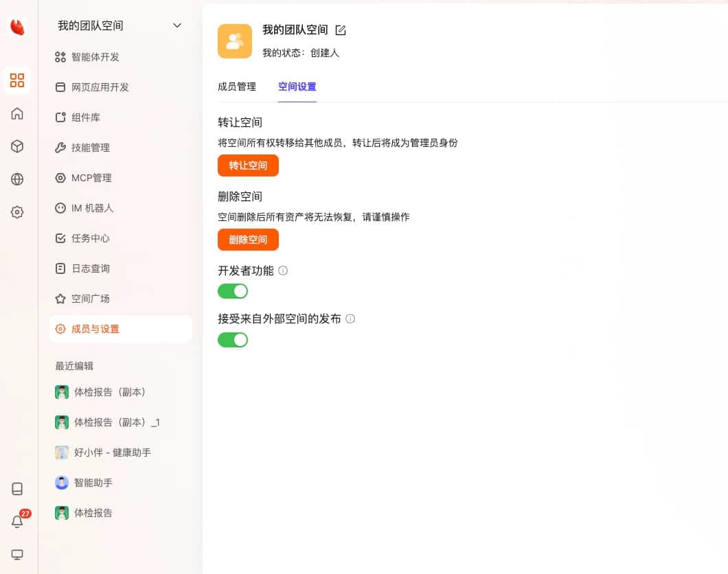728x574 pixels.
Task: Toggle the 开发者功能 switch
Action: click(x=233, y=291)
